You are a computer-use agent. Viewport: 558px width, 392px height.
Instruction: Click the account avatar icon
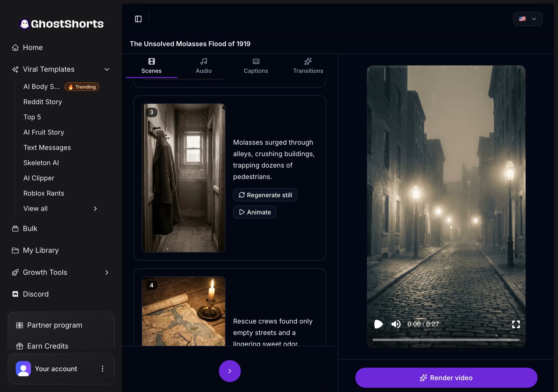23,369
